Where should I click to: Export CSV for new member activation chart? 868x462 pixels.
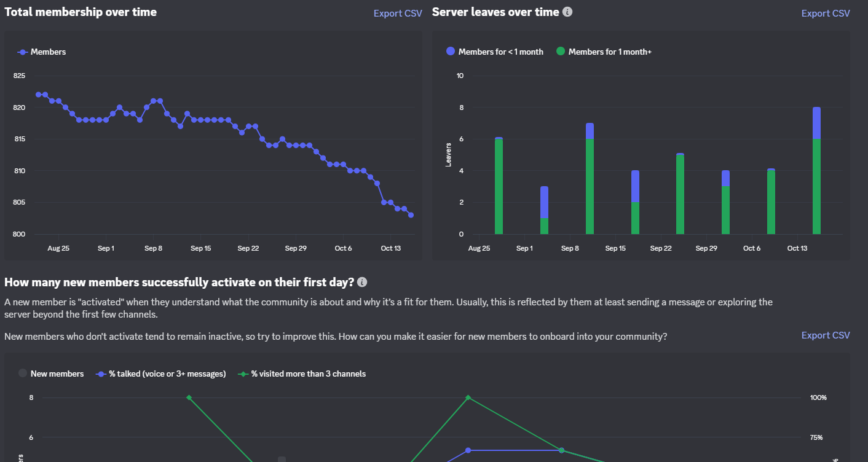(x=826, y=335)
